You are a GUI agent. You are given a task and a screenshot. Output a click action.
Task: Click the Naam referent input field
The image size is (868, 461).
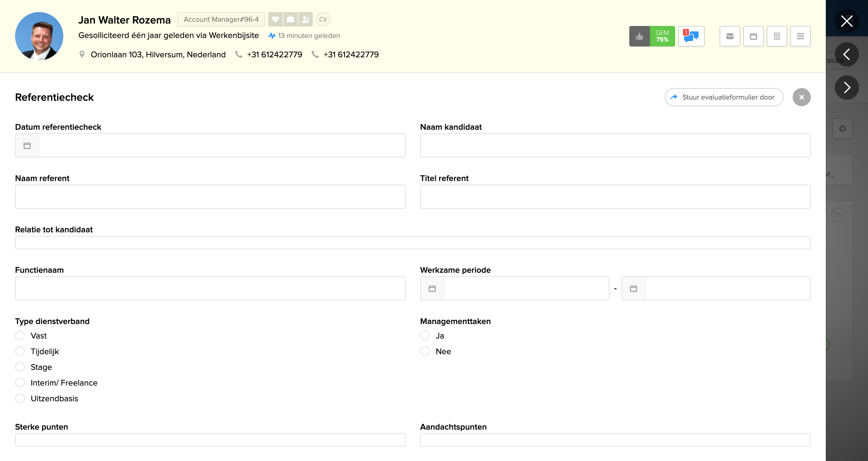tap(210, 197)
